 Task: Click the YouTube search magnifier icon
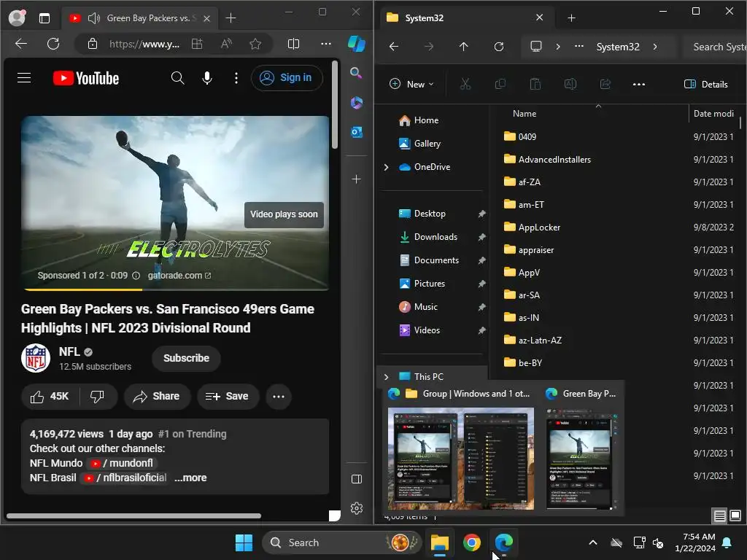click(177, 78)
